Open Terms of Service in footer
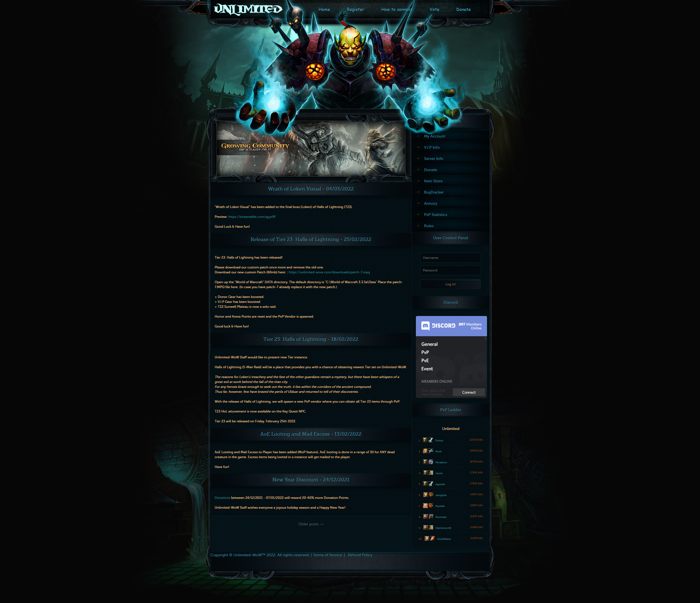 [x=327, y=555]
